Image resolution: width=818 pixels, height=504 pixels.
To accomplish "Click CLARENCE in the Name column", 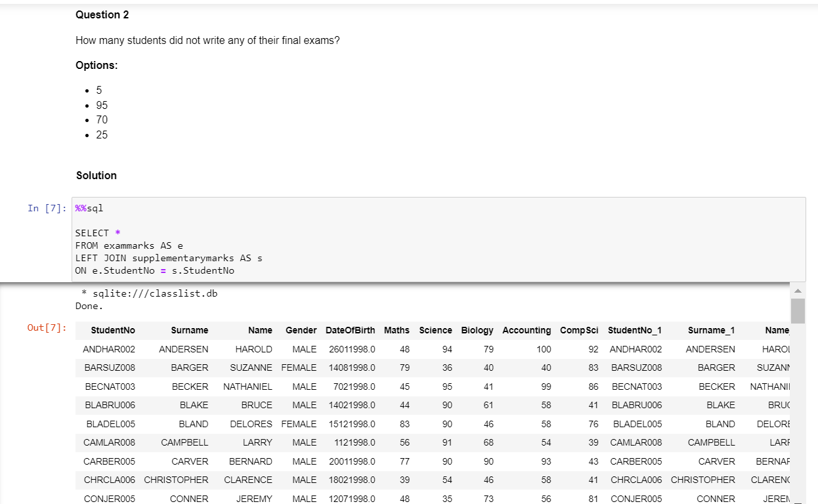I will (248, 480).
